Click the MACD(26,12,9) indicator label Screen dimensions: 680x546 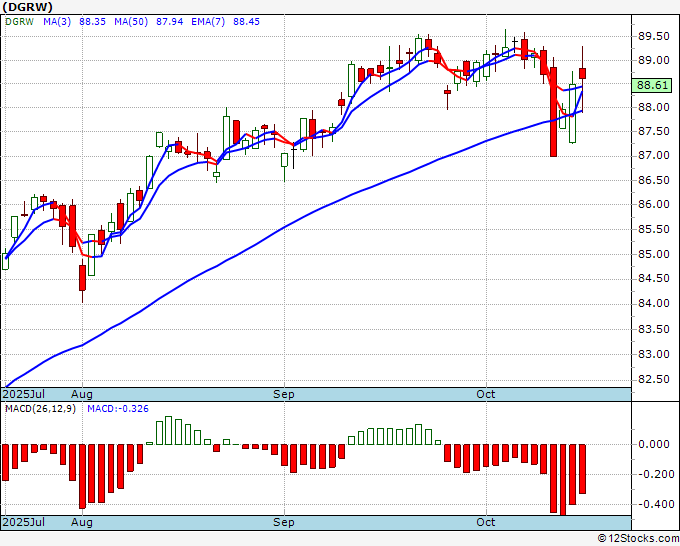40,409
